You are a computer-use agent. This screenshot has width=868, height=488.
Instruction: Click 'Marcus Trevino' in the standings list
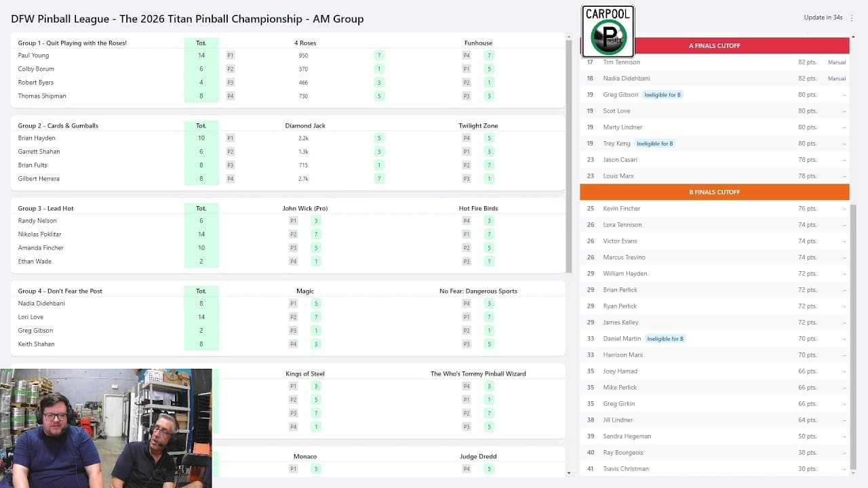pos(624,258)
